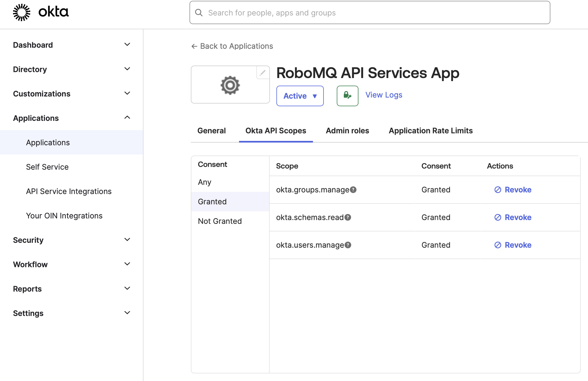Expand the Settings menu chevron
Image resolution: width=588 pixels, height=381 pixels.
(127, 313)
